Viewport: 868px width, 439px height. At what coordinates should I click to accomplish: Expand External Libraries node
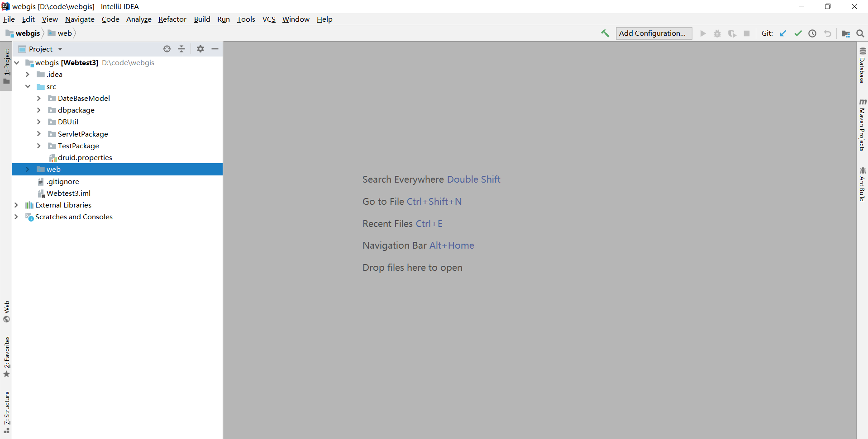tap(17, 205)
